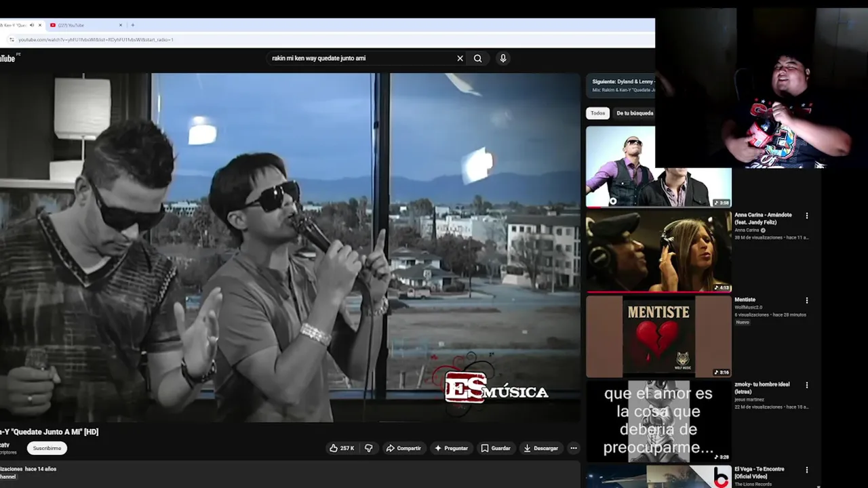This screenshot has height=488, width=868.
Task: Open a new browser tab with plus
Action: [x=132, y=25]
